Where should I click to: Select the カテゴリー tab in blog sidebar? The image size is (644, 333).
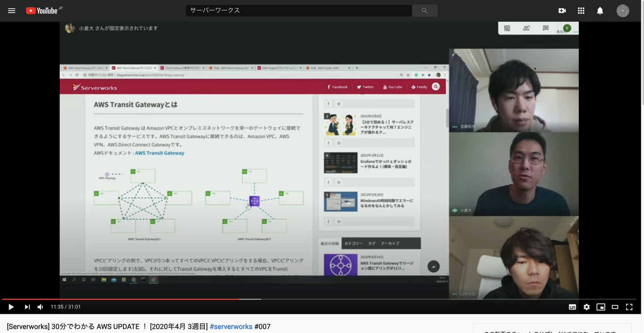point(353,243)
